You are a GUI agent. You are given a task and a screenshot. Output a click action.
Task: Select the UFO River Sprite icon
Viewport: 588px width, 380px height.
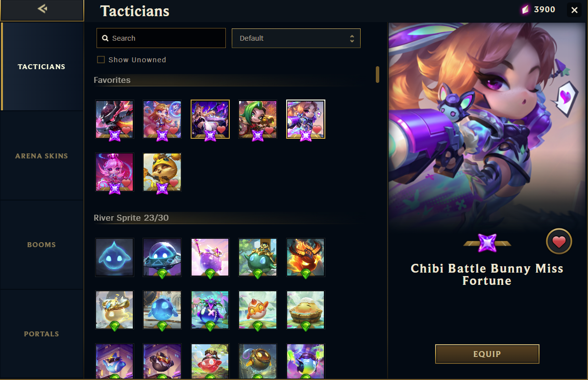pos(162,257)
